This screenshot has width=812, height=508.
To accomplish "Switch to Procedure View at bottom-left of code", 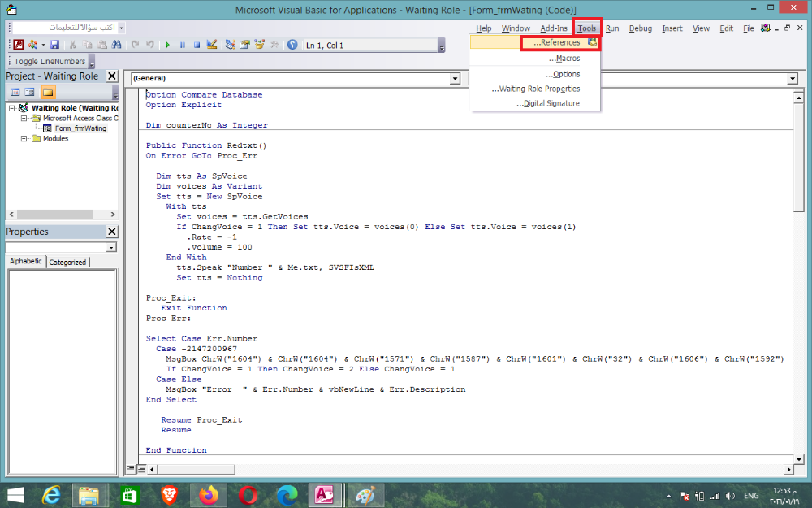I will (131, 469).
